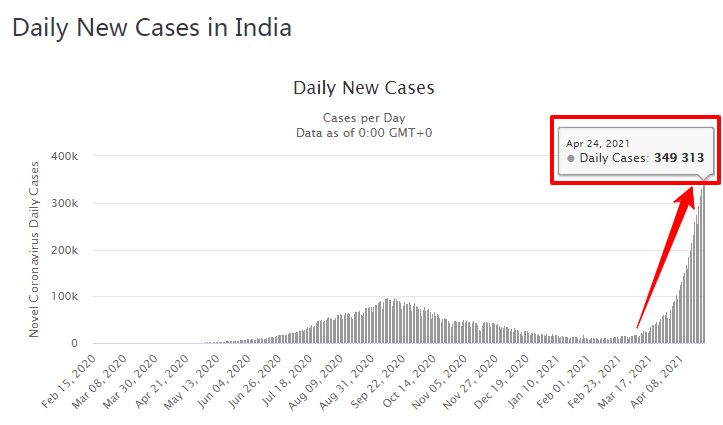Click the 'Novel Coronavirus Daily Cases' axis title

click(x=34, y=247)
